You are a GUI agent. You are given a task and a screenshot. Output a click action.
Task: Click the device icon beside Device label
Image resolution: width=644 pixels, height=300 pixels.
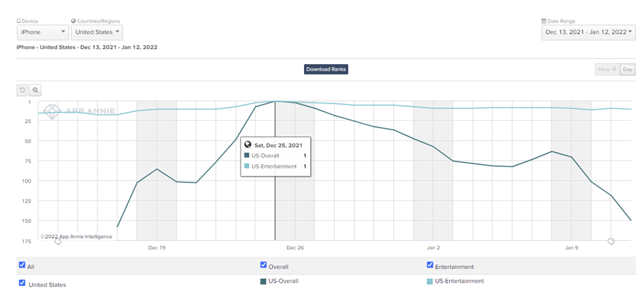tap(19, 21)
